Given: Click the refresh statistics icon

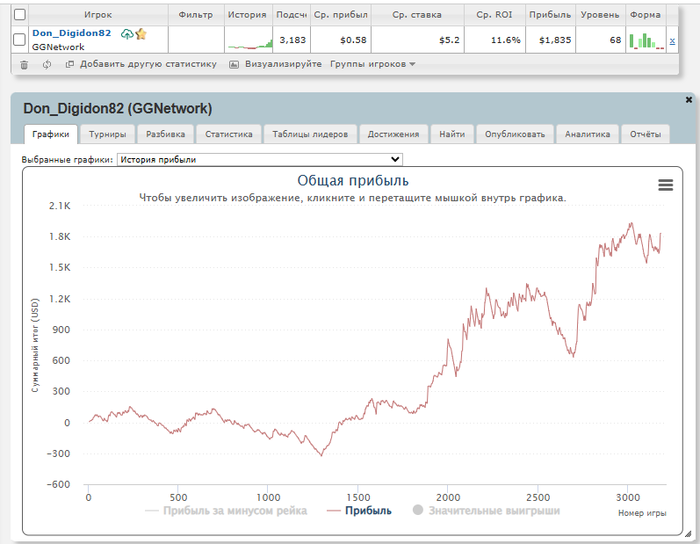Looking at the screenshot, I should (x=47, y=65).
